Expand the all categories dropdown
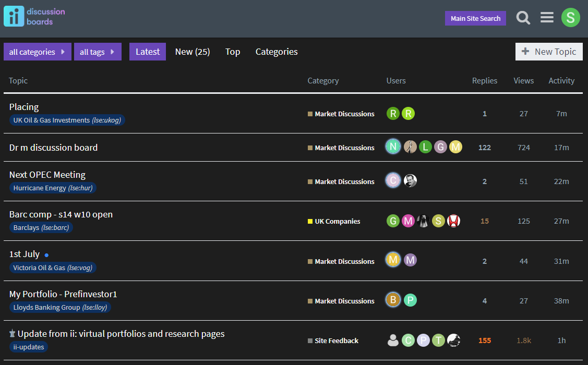The width and height of the screenshot is (588, 365). (38, 52)
